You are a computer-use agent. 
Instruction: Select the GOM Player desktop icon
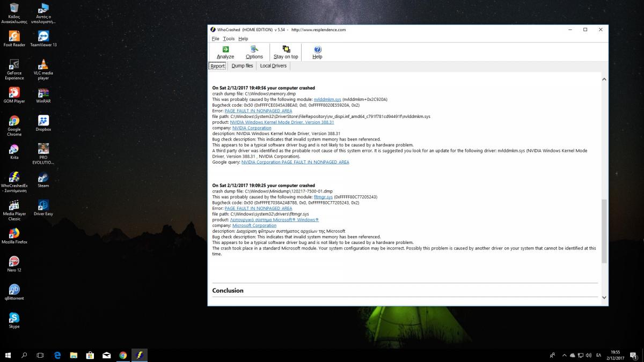pyautogui.click(x=14, y=95)
